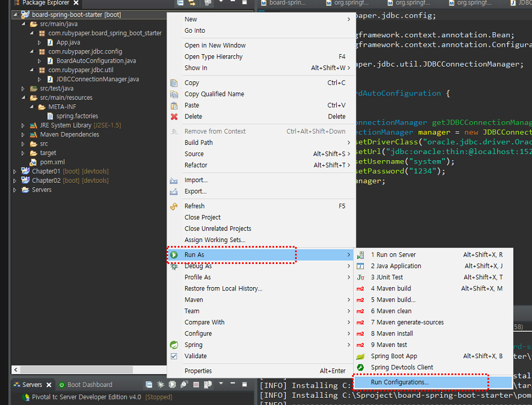Click the profile server icon in Servers view
The height and width of the screenshot is (405, 532).
coord(184,384)
